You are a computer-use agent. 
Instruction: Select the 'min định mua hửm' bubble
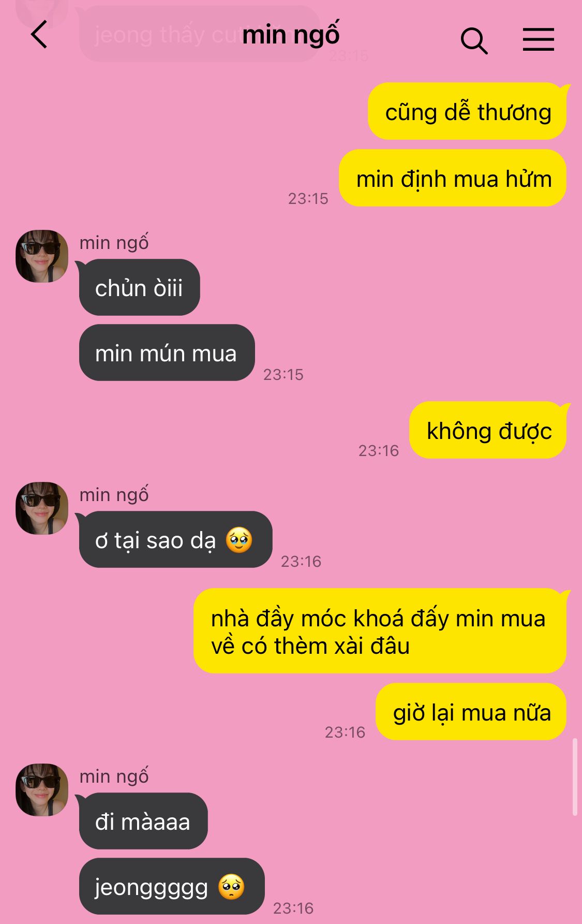point(453,178)
